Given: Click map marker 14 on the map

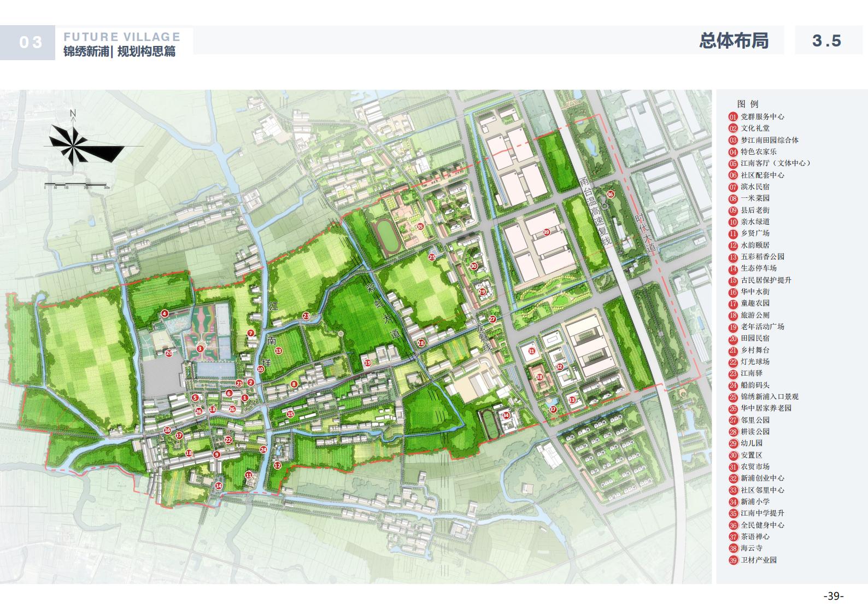Looking at the screenshot, I should tap(219, 485).
